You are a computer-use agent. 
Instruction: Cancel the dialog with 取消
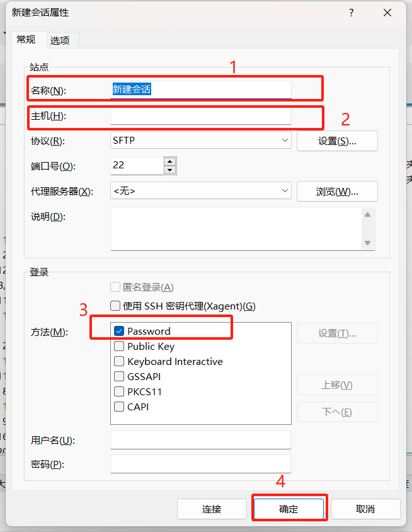tap(365, 509)
